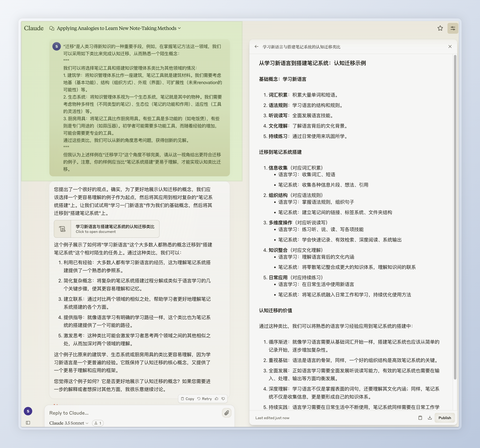Click artifact list item 全面发展

(352, 374)
